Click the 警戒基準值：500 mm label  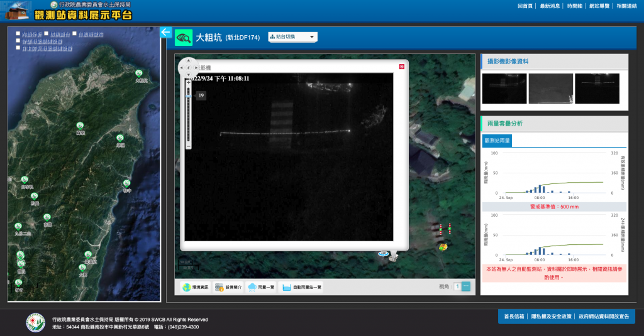554,207
